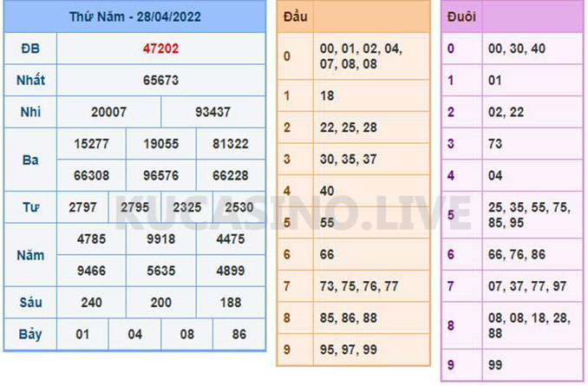
Task: Click seventh prize number 04
Action: (134, 335)
